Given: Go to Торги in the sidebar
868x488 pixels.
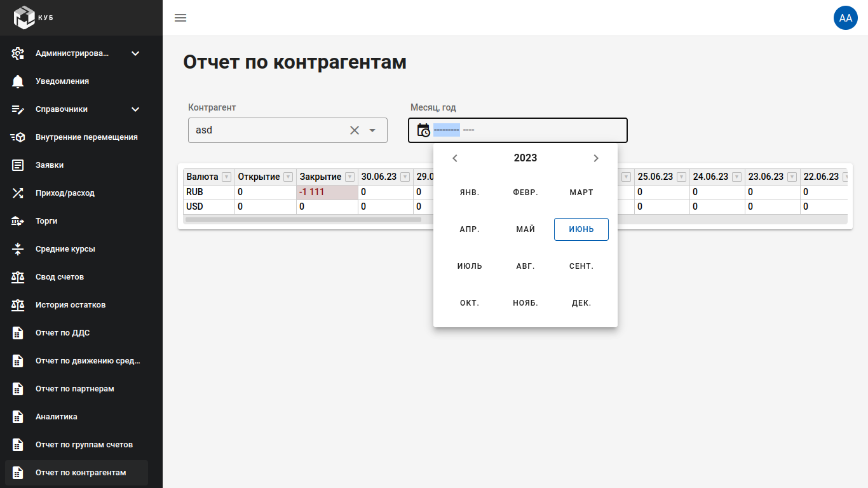Looking at the screenshot, I should pos(76,221).
